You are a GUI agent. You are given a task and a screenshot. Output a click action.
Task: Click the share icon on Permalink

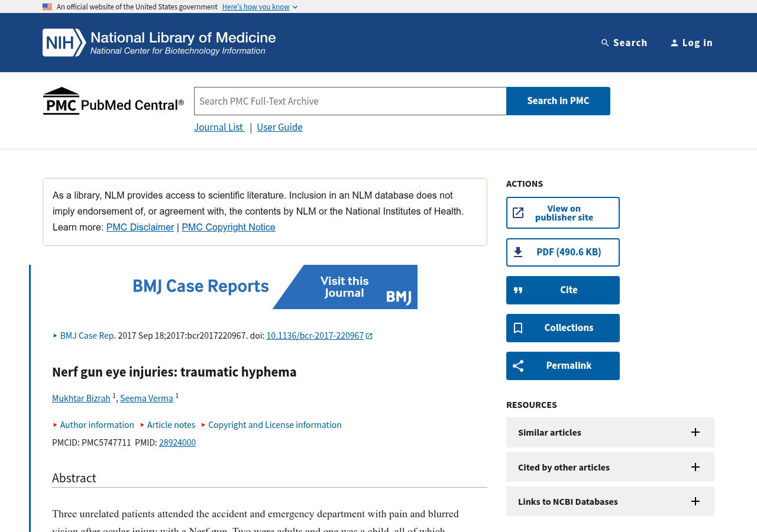[518, 366]
